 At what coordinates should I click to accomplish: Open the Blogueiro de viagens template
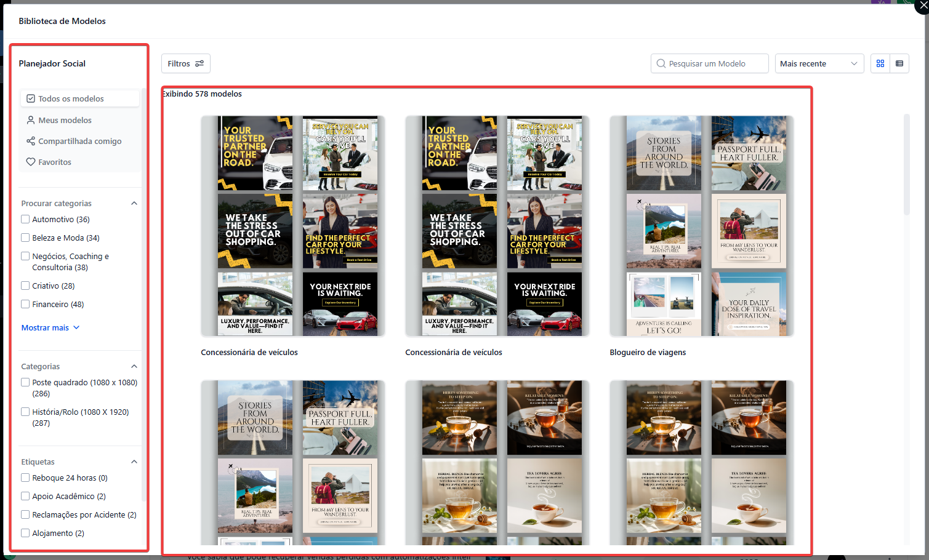pos(702,226)
